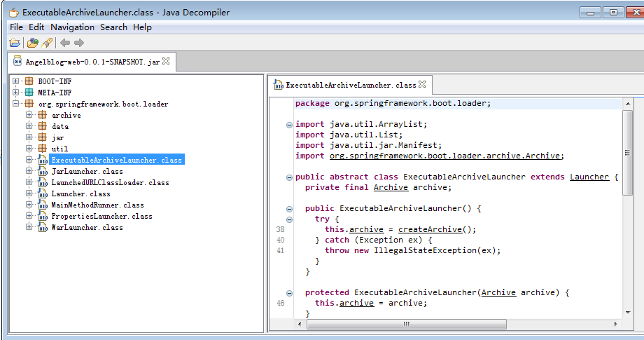Image resolution: width=644 pixels, height=340 pixels.
Task: Collapse the org.springframework.boot.loader node
Action: (15, 104)
